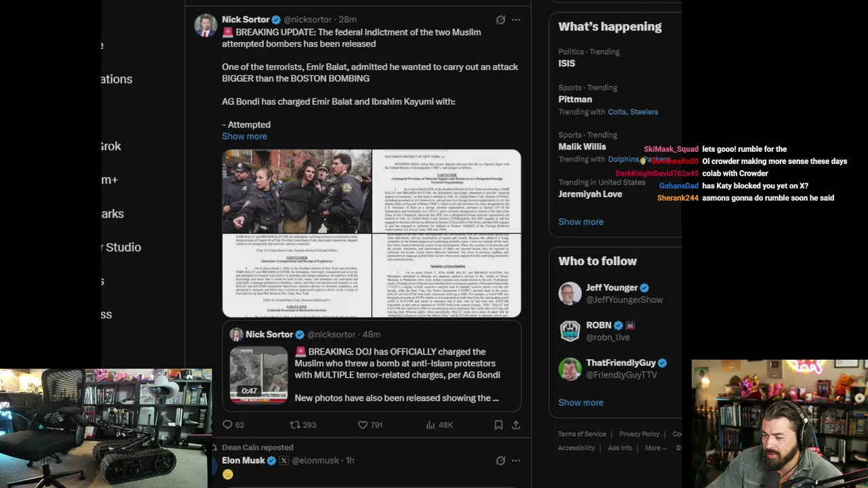Open the Privacy Policy link
This screenshot has height=488, width=868.
pos(639,434)
